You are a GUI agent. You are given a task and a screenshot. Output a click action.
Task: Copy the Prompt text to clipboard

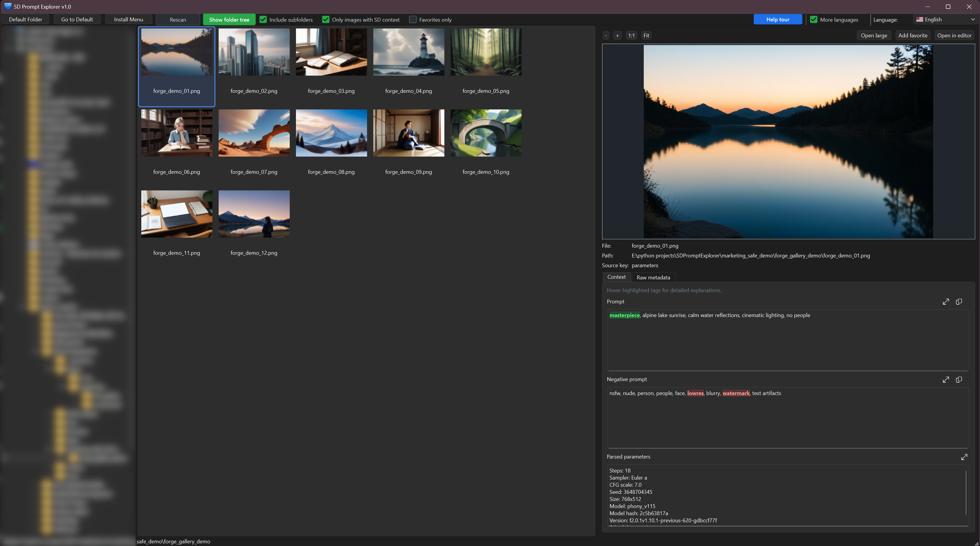[x=959, y=302]
